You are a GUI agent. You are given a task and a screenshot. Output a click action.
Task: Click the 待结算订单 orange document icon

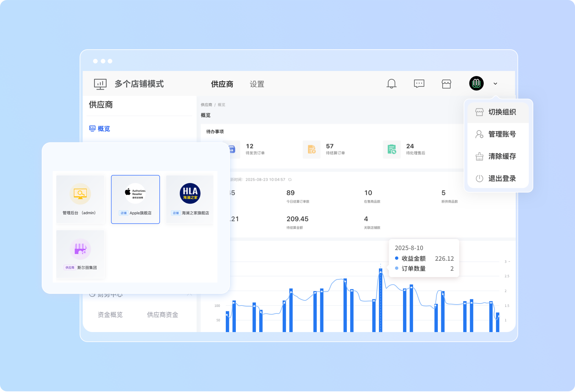click(311, 149)
